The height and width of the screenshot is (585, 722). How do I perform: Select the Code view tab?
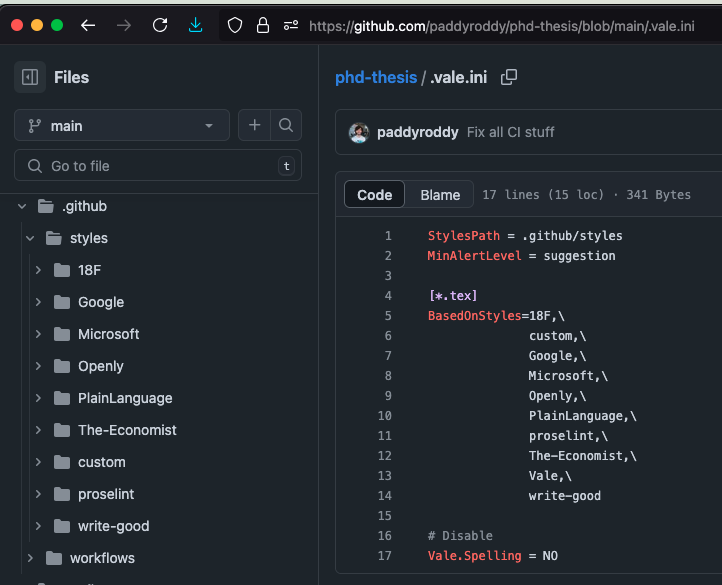374,194
